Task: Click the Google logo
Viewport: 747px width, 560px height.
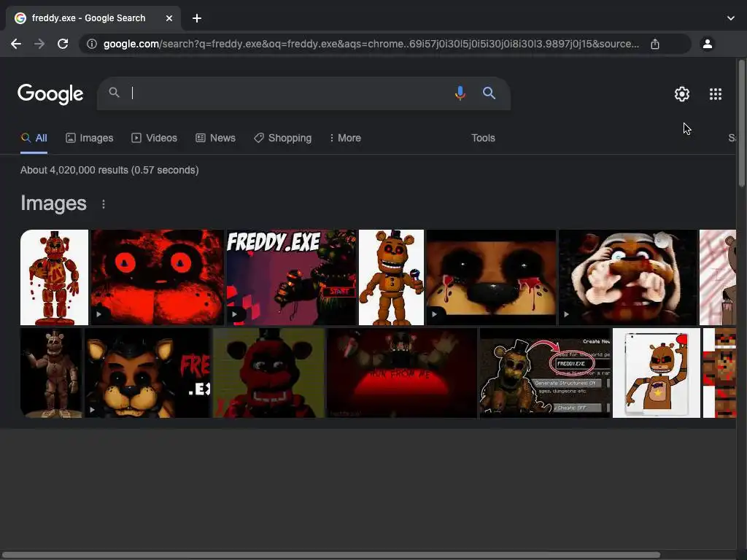Action: [x=50, y=94]
